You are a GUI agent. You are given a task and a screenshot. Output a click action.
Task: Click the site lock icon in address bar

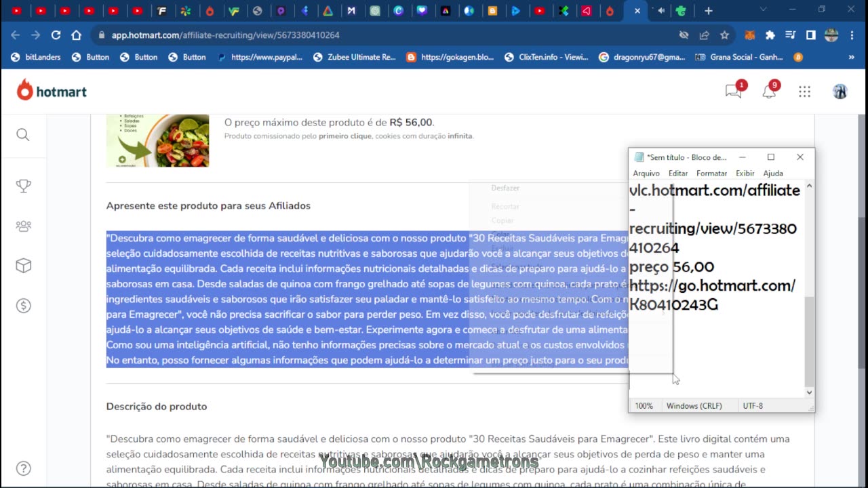click(x=101, y=35)
